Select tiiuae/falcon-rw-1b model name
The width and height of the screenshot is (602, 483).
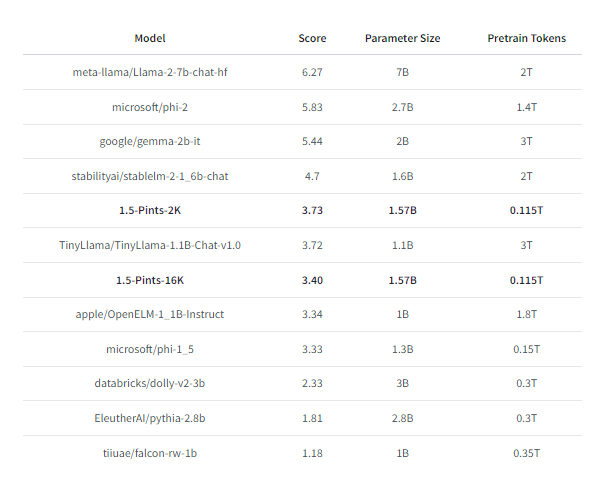[150, 453]
